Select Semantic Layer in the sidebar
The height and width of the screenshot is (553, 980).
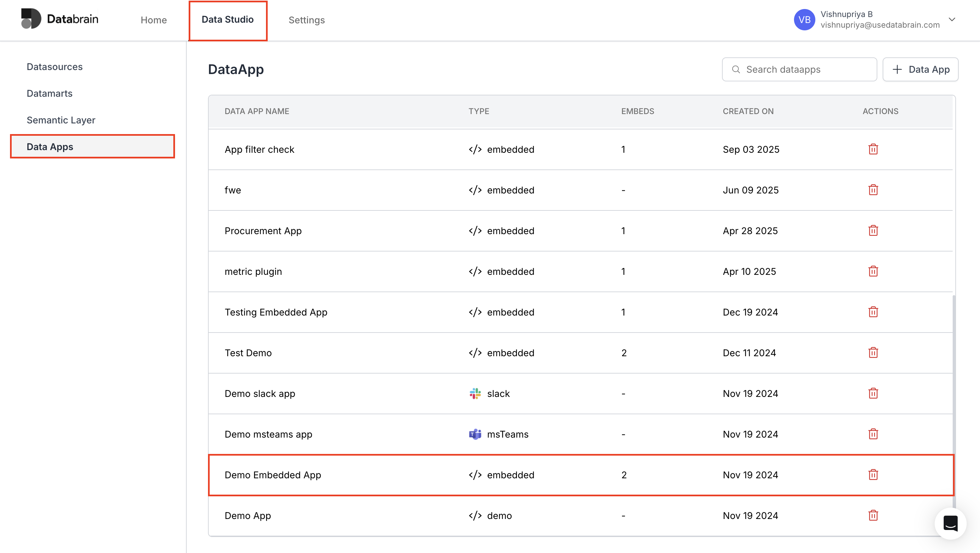[61, 120]
